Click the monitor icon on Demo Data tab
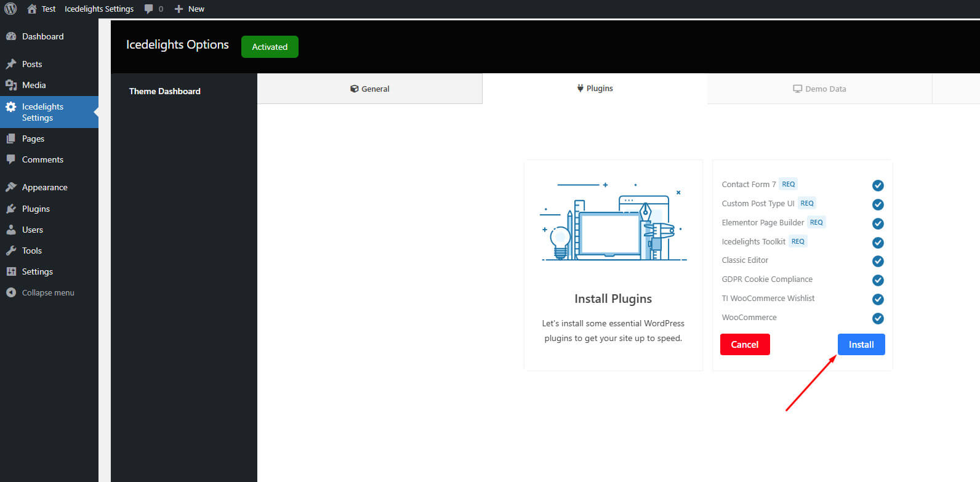This screenshot has width=980, height=482. coord(797,89)
